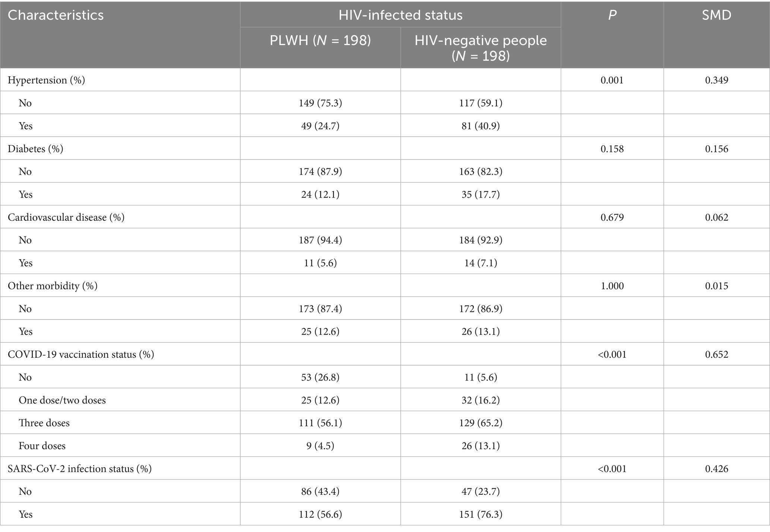Viewport: 770px width, 532px height.
Task: Click the Characteristics column header
Action: coord(56,15)
